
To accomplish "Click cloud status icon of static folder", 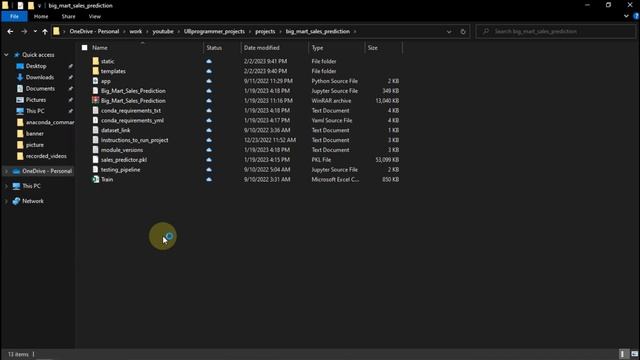I will [x=209, y=61].
